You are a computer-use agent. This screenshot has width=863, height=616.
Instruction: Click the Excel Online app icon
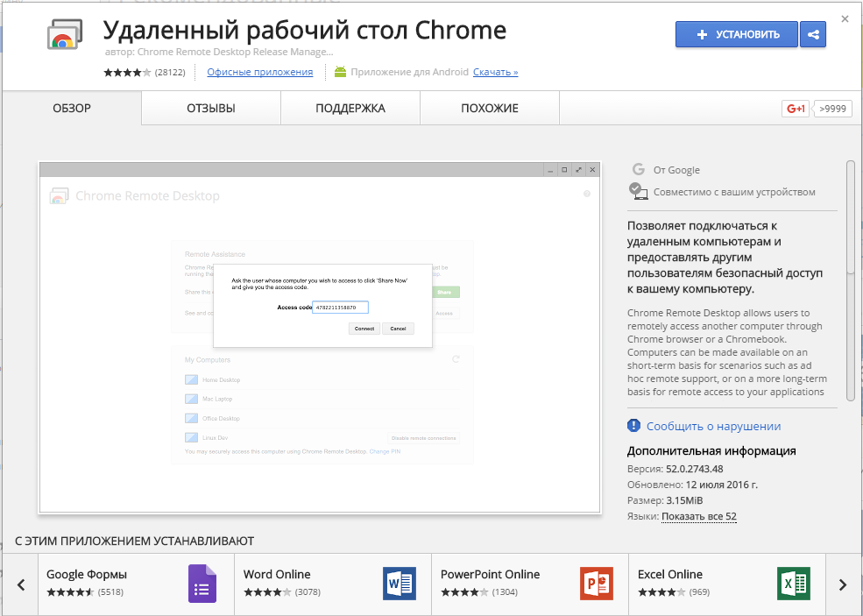(x=794, y=584)
